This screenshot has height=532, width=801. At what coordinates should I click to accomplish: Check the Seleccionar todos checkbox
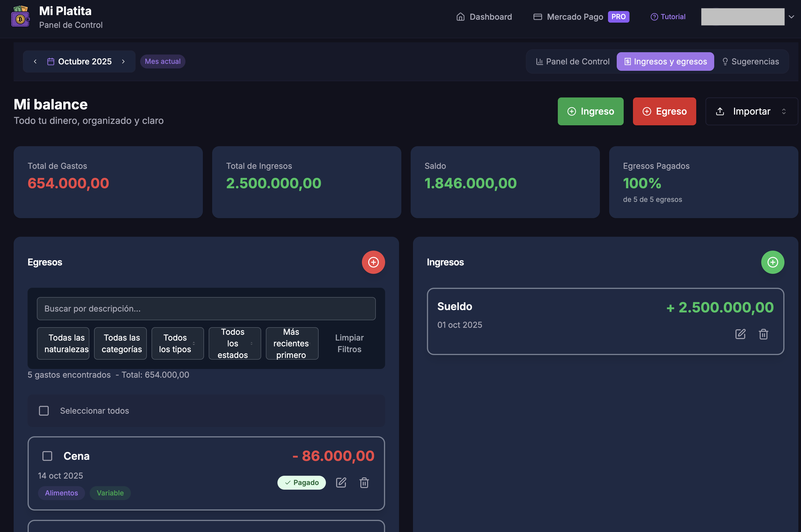coord(44,410)
